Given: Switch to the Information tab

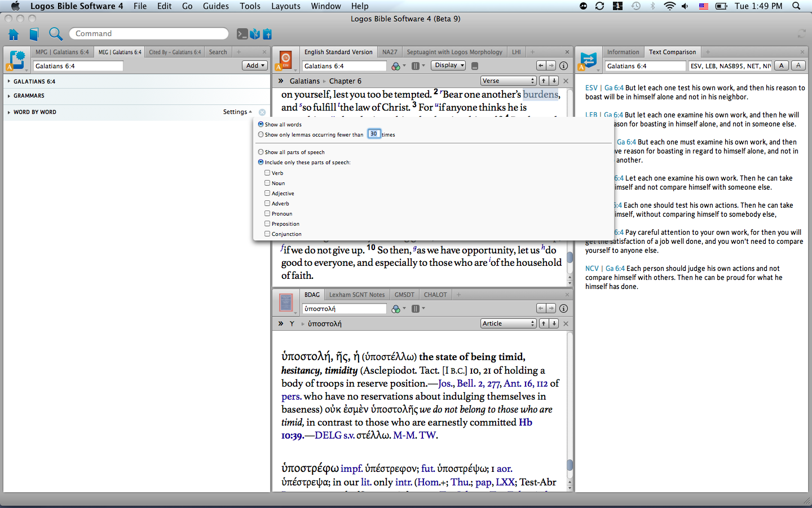Looking at the screenshot, I should [x=623, y=52].
